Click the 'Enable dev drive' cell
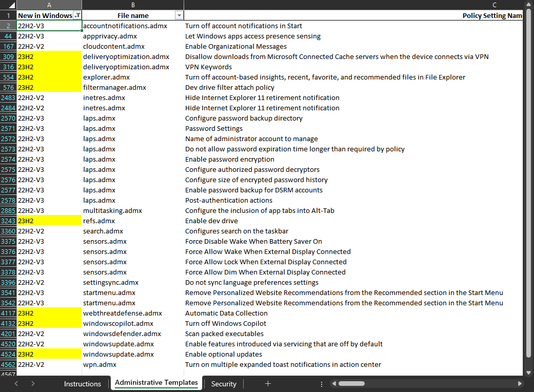Viewport: 534px width, 392px height. click(353, 221)
